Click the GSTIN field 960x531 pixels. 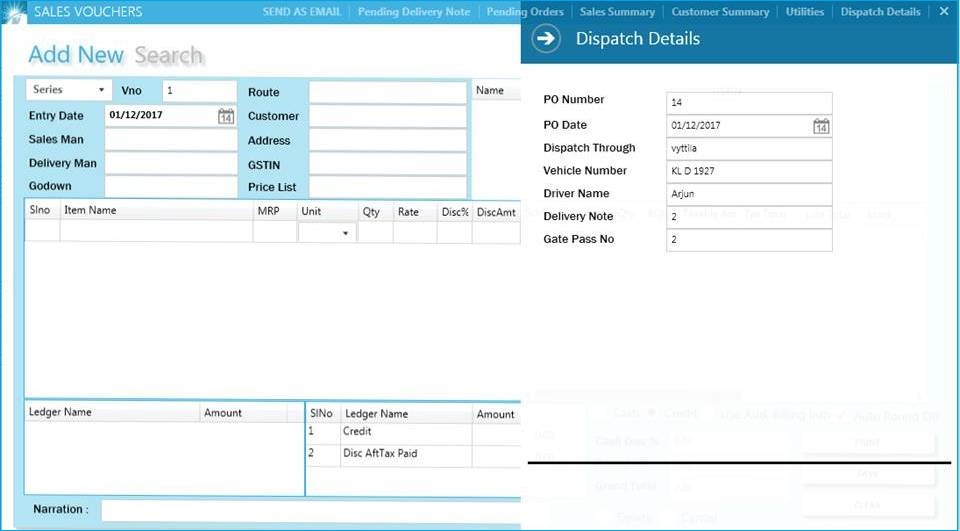tap(388, 164)
